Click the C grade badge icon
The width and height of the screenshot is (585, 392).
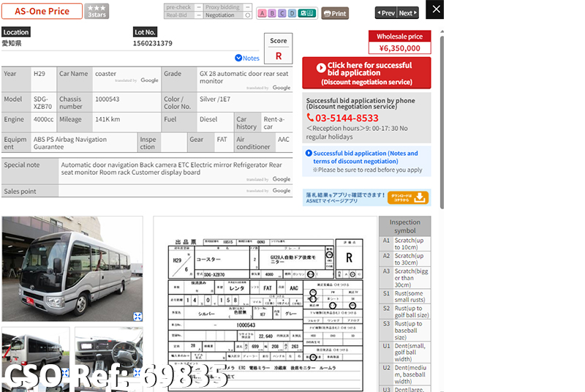(282, 13)
